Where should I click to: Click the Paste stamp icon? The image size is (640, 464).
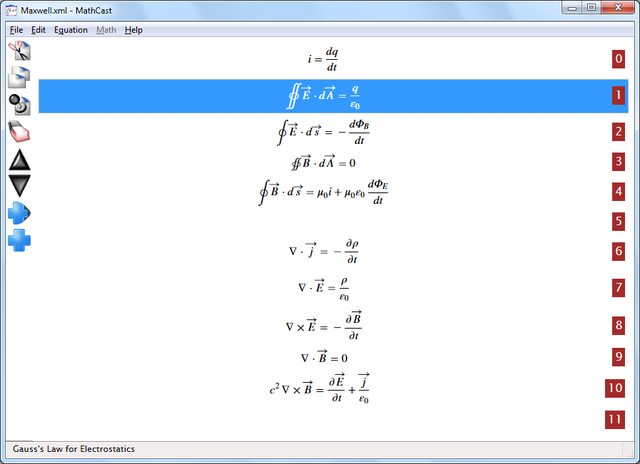[x=19, y=105]
